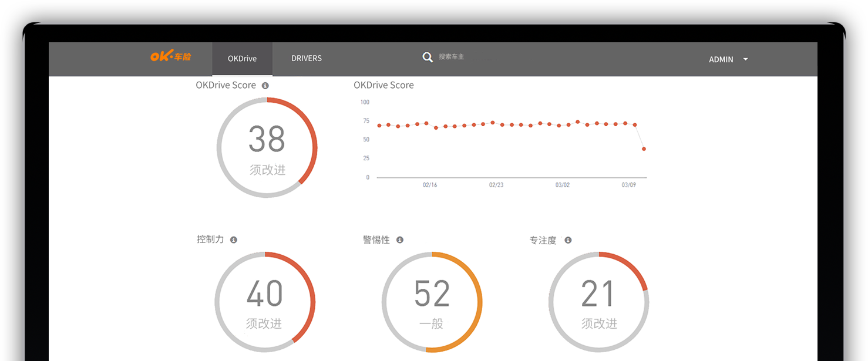Click the OKDrive Score chart title

pos(383,85)
